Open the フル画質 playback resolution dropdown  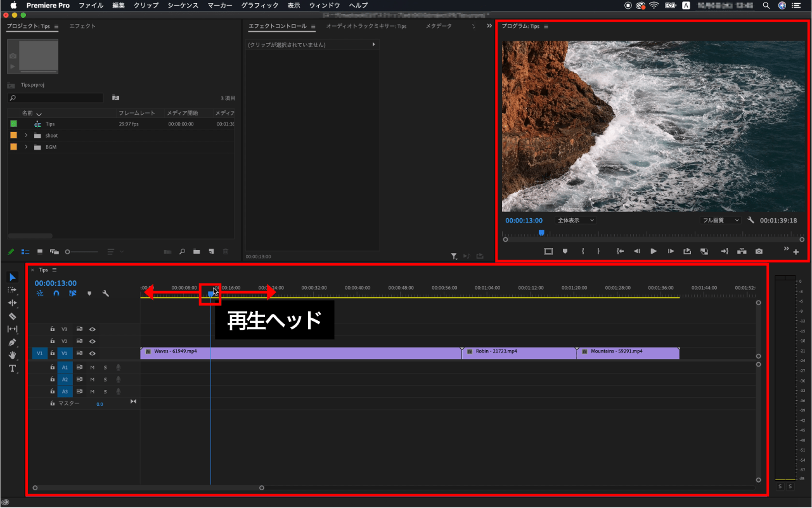point(721,220)
